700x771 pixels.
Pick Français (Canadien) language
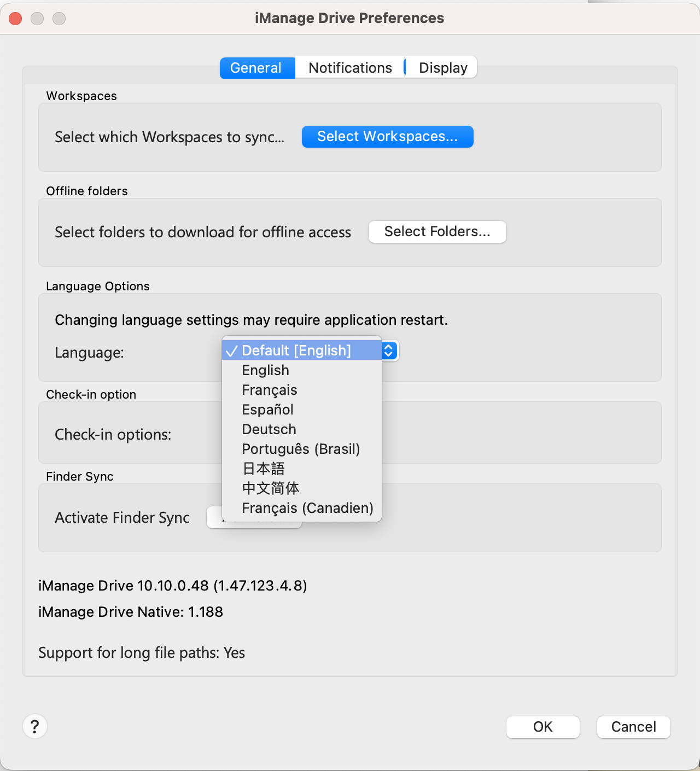[301, 508]
